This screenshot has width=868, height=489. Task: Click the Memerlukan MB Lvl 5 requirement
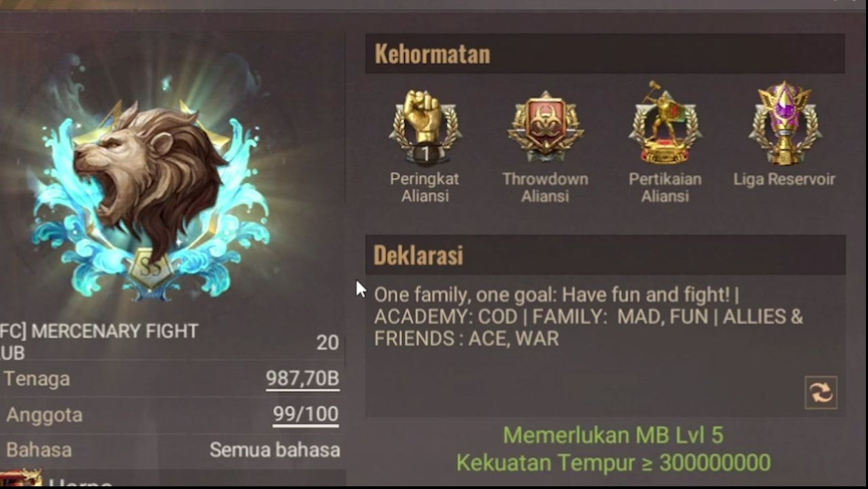(613, 435)
